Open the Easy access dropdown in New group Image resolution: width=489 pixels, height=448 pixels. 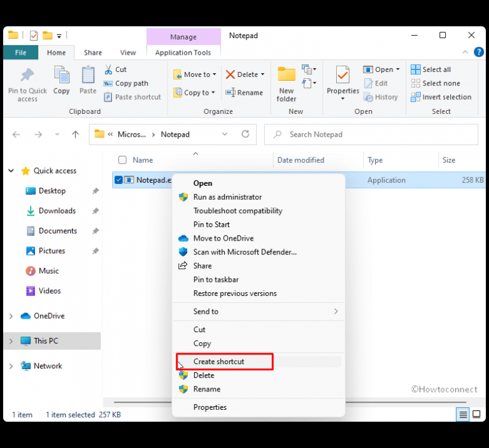309,83
